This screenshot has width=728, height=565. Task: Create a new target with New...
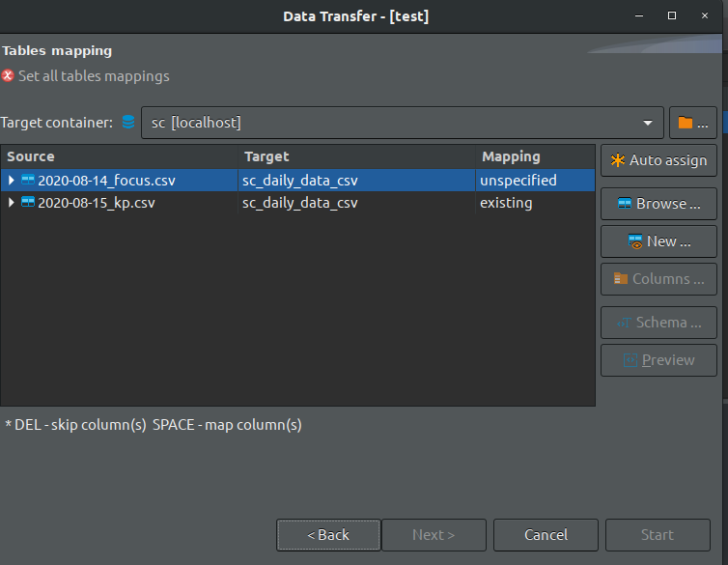658,241
